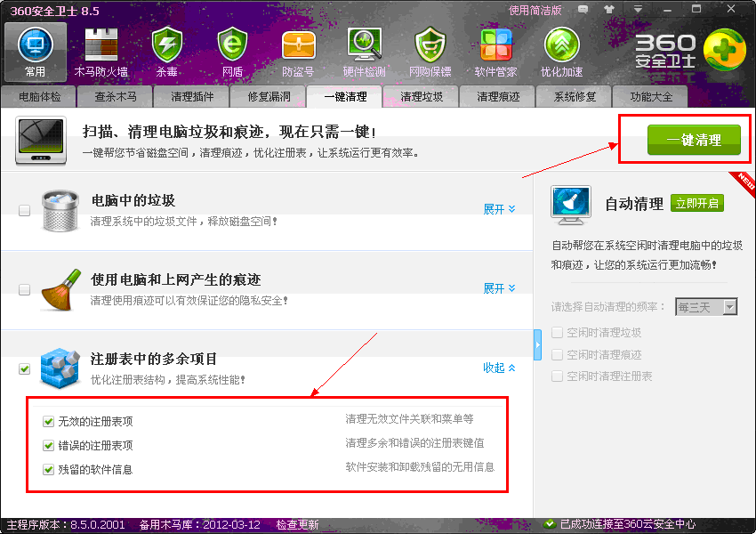Open the feedback chat bubble icon

click(583, 10)
